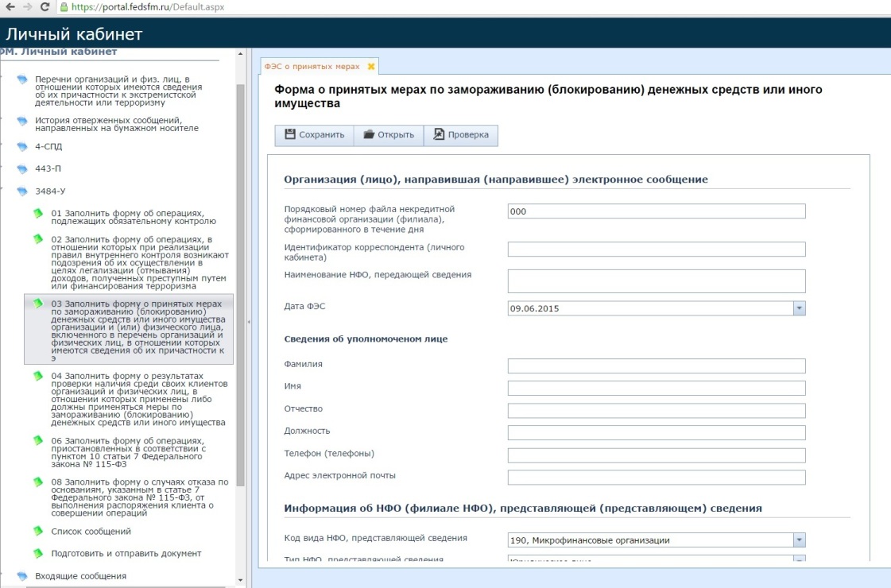Click the 'Наименование НФО' text area
This screenshot has height=588, width=891.
657,281
